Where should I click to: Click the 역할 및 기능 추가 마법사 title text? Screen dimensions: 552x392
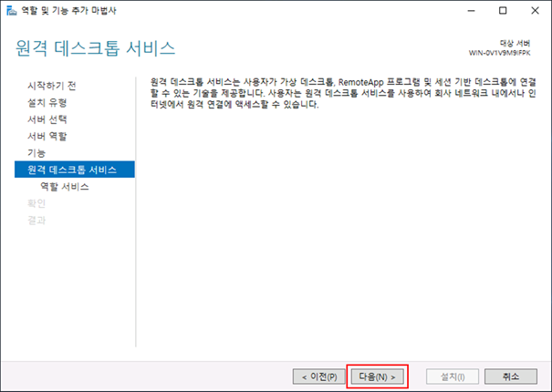[x=68, y=11]
